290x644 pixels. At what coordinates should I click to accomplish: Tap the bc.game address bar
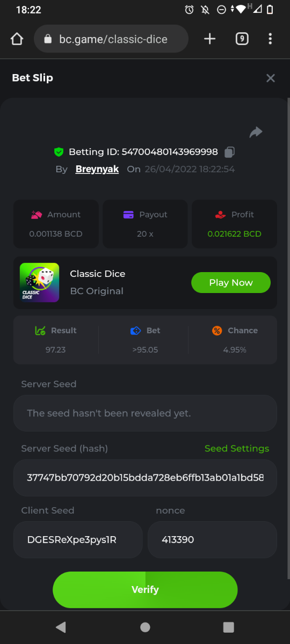[x=111, y=39]
